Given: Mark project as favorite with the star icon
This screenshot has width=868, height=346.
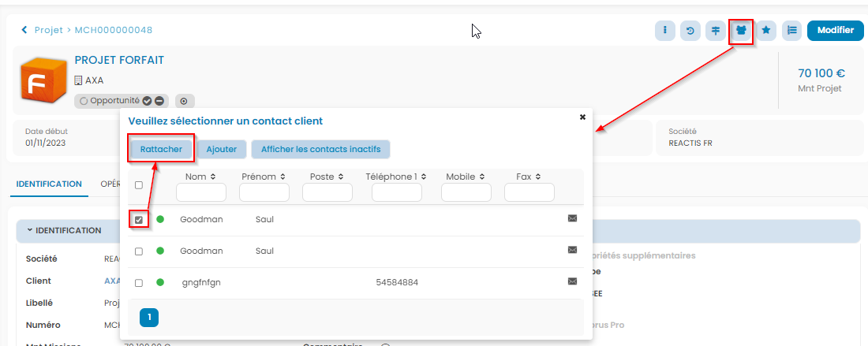Looking at the screenshot, I should 766,31.
